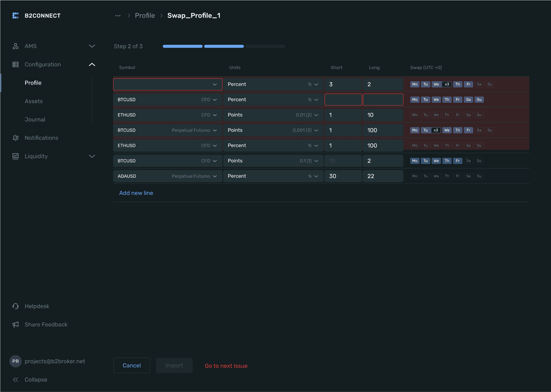
Task: Click Long field with value 22
Action: pyautogui.click(x=383, y=176)
